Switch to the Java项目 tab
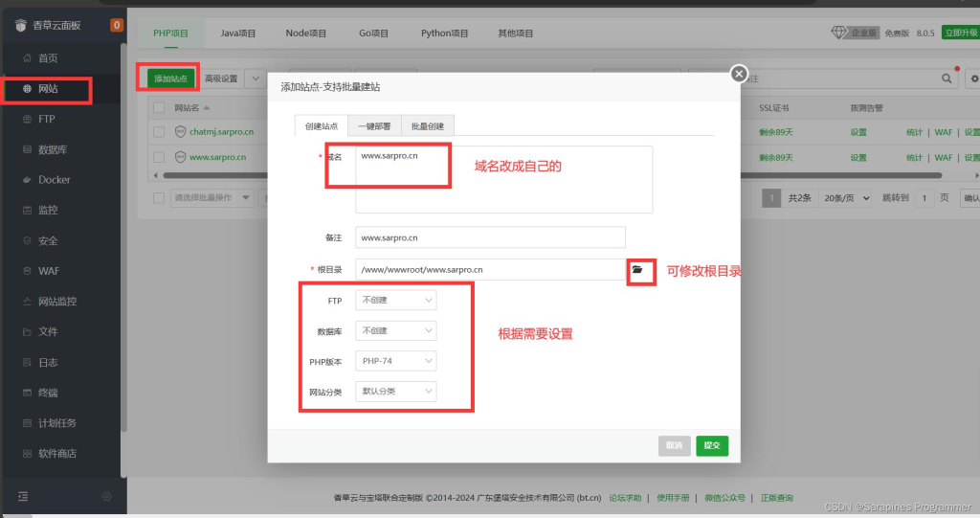 pos(238,34)
